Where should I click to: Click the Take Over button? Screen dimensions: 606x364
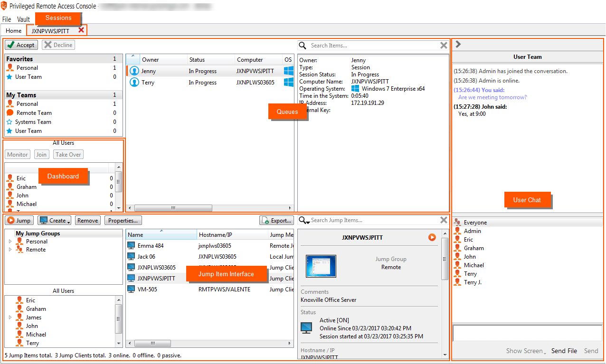pyautogui.click(x=68, y=155)
